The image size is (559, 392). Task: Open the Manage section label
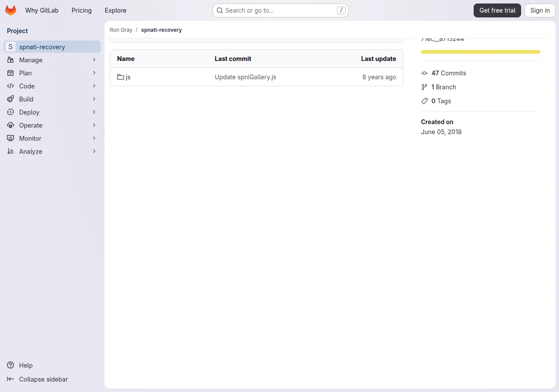coord(31,60)
